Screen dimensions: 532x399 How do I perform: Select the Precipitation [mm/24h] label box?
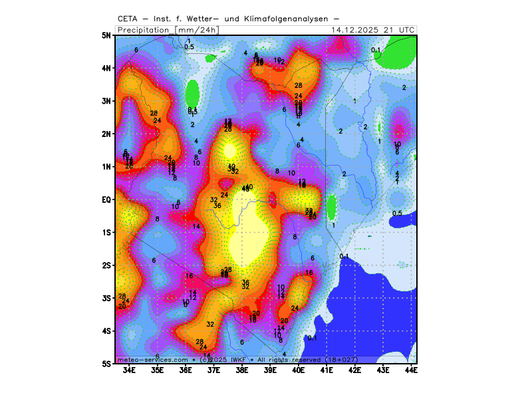168,30
